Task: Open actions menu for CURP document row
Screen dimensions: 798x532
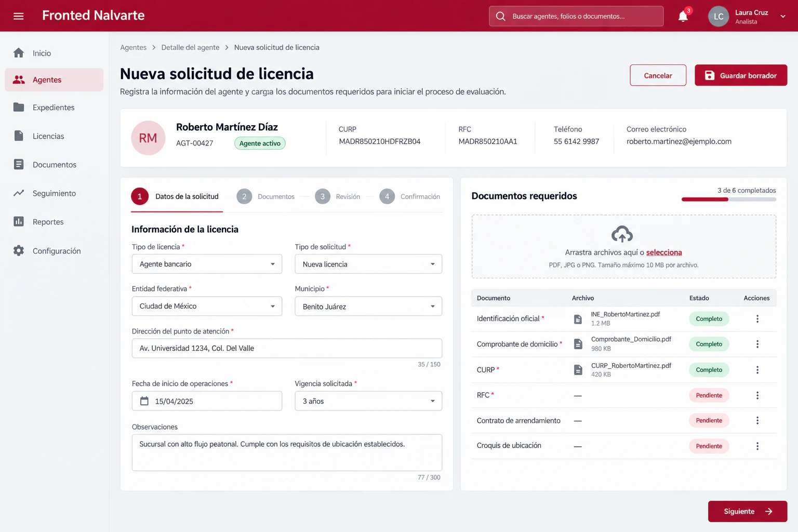Action: (757, 370)
